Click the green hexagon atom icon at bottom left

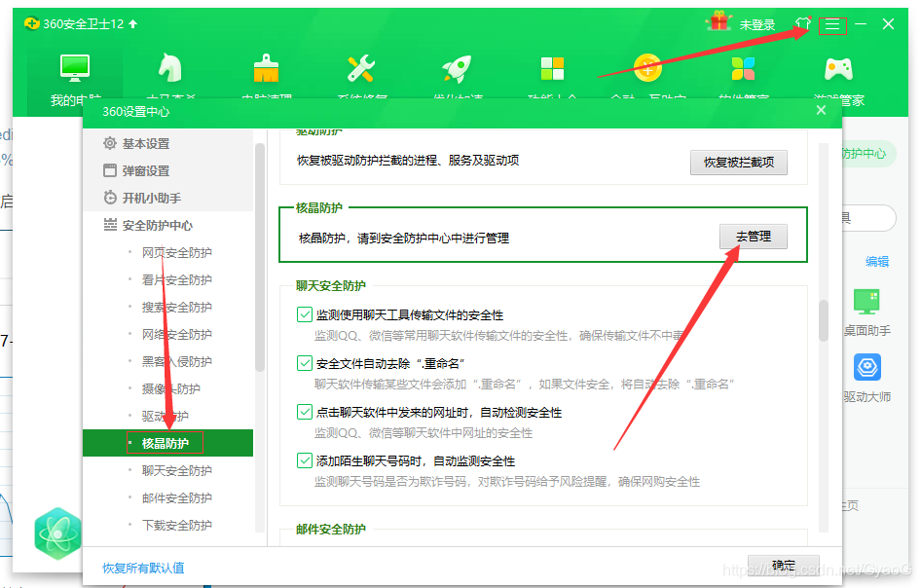pyautogui.click(x=57, y=533)
